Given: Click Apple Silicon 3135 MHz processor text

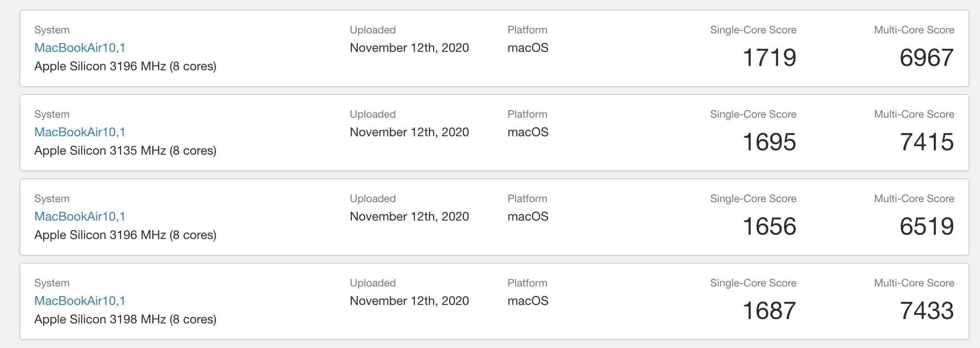Looking at the screenshot, I should (x=125, y=151).
